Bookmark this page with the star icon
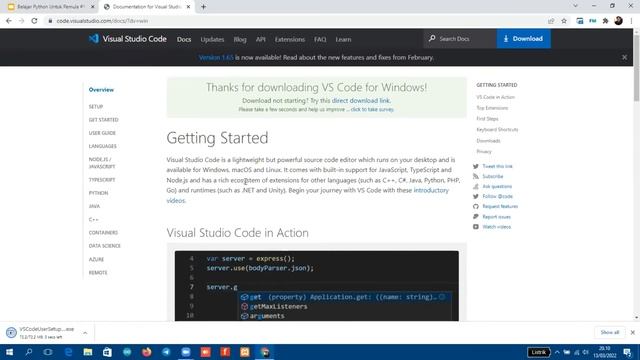The image size is (640, 360). click(564, 21)
